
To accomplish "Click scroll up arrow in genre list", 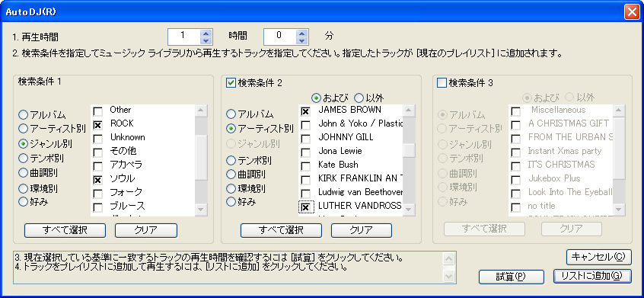I will pyautogui.click(x=201, y=111).
